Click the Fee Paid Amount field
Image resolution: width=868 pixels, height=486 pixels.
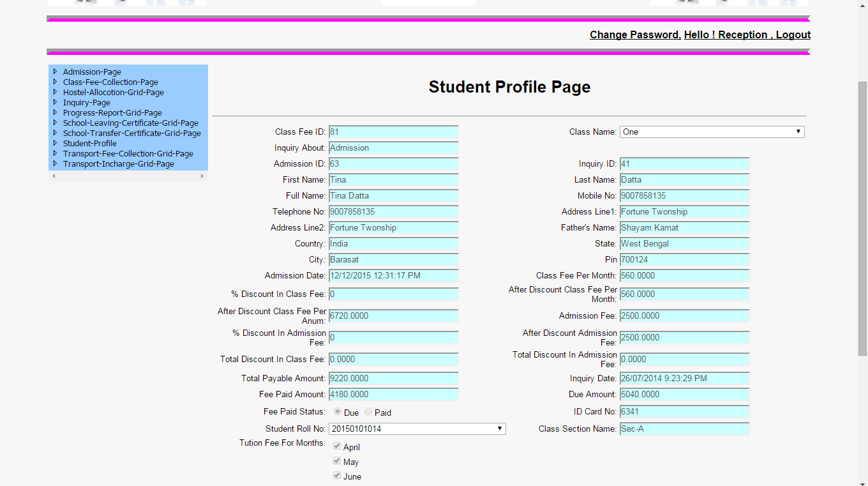[394, 395]
